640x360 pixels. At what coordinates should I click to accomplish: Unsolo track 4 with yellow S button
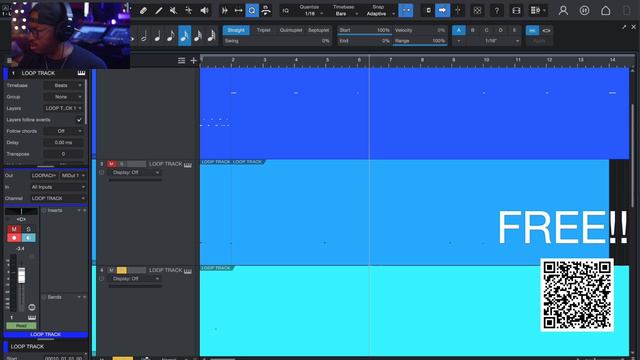122,270
